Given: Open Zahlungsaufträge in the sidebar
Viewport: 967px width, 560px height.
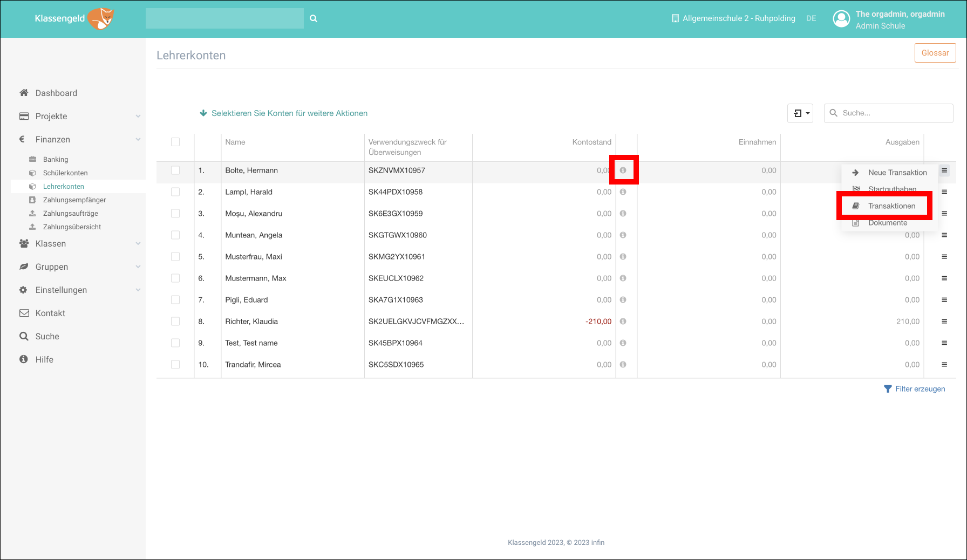Looking at the screenshot, I should (71, 213).
